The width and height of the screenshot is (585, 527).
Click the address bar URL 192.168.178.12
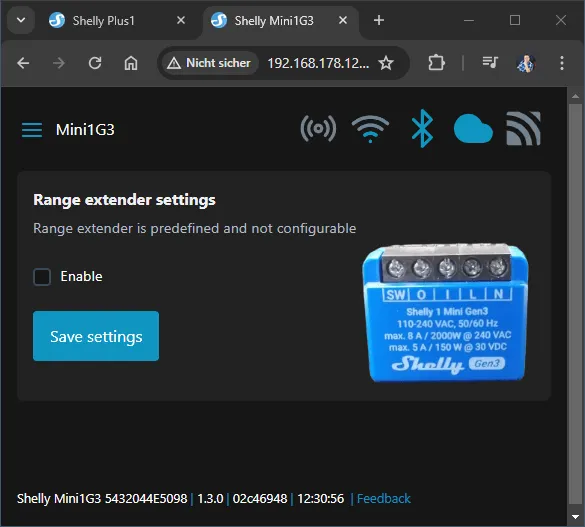318,63
